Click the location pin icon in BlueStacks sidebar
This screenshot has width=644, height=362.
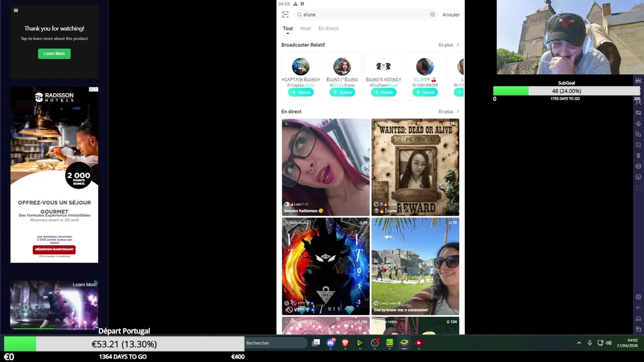click(638, 155)
